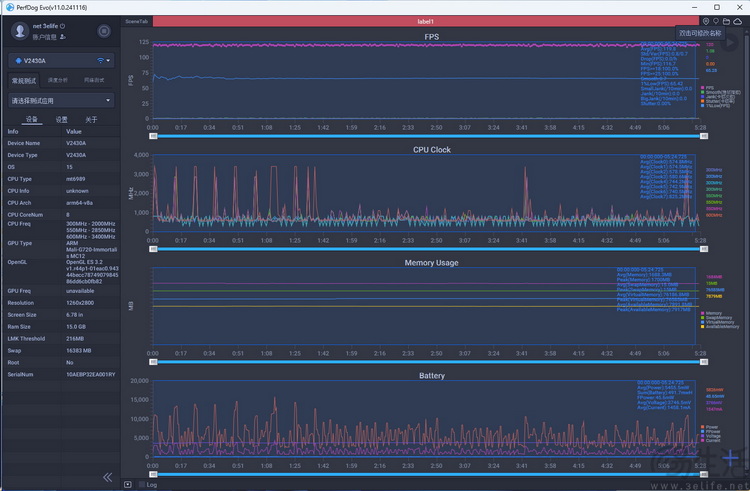Screen dimensions: 750x491
Task: Open the V2430A device dropdown
Action: click(x=61, y=61)
